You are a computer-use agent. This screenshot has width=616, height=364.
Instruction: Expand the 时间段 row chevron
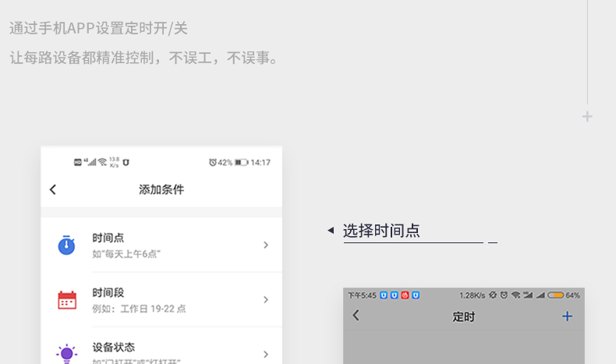pos(265,300)
